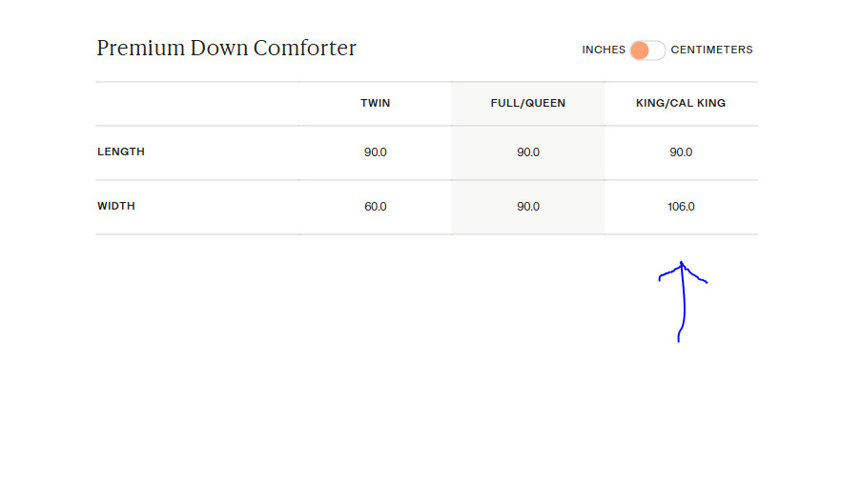Select the KING/CAL KING column header
Image resolution: width=841 pixels, height=504 pixels.
click(681, 104)
